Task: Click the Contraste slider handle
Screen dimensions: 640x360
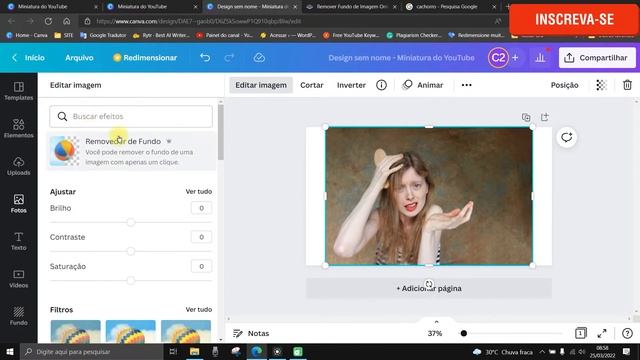Action: tap(131, 251)
